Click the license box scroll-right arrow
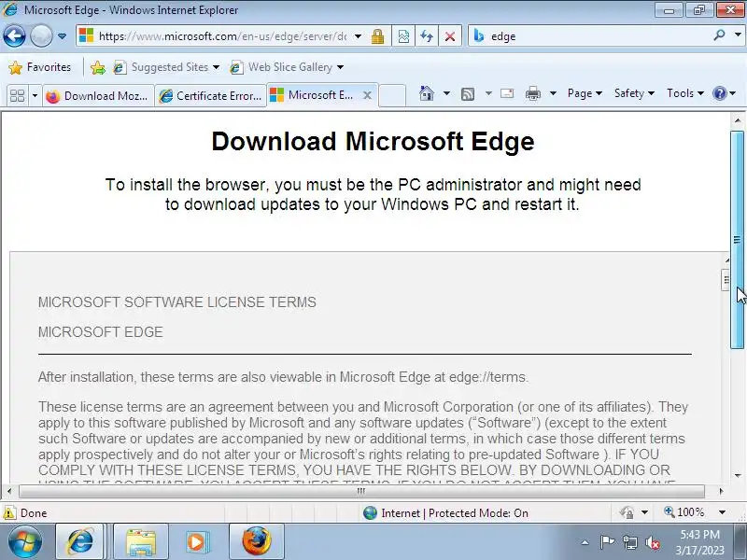Image resolution: width=747 pixels, height=560 pixels. pyautogui.click(x=721, y=491)
